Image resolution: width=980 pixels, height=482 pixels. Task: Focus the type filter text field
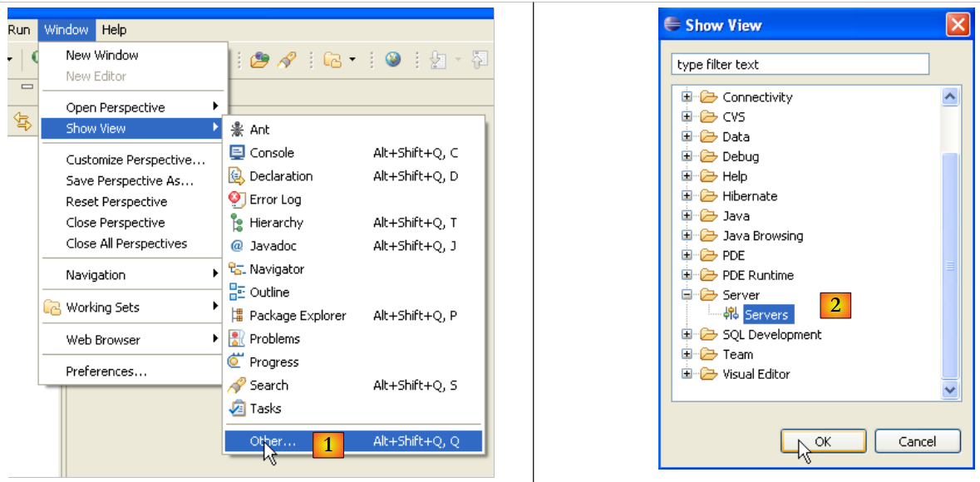(x=799, y=65)
